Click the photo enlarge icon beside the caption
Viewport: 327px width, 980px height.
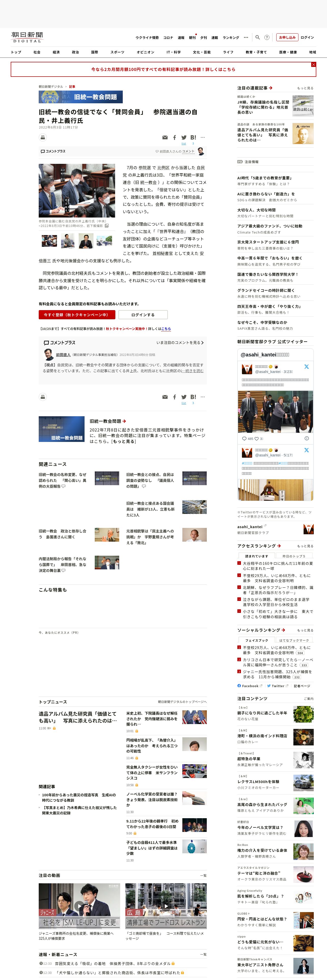coord(107,226)
